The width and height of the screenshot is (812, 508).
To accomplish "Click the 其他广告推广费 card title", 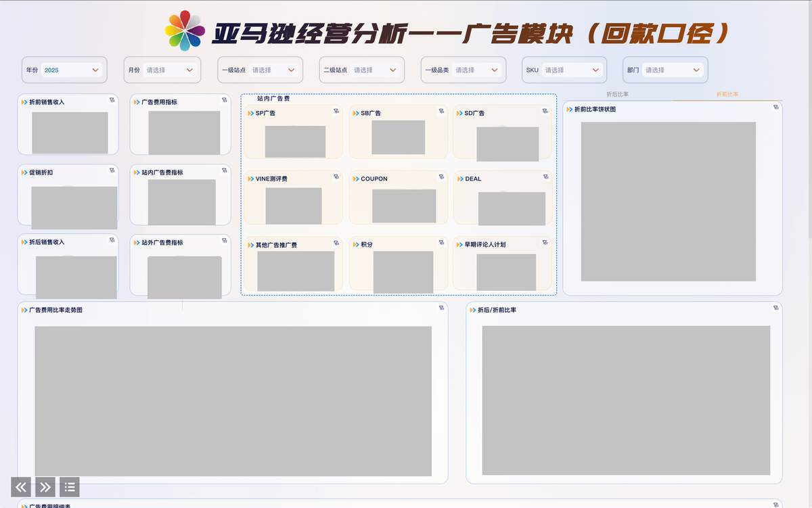I will coord(276,244).
